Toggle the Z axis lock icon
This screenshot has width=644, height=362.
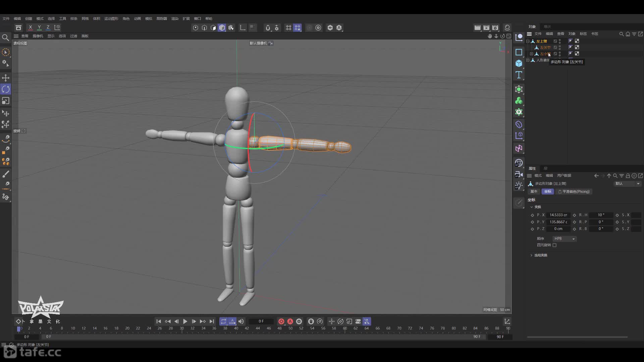tap(48, 27)
